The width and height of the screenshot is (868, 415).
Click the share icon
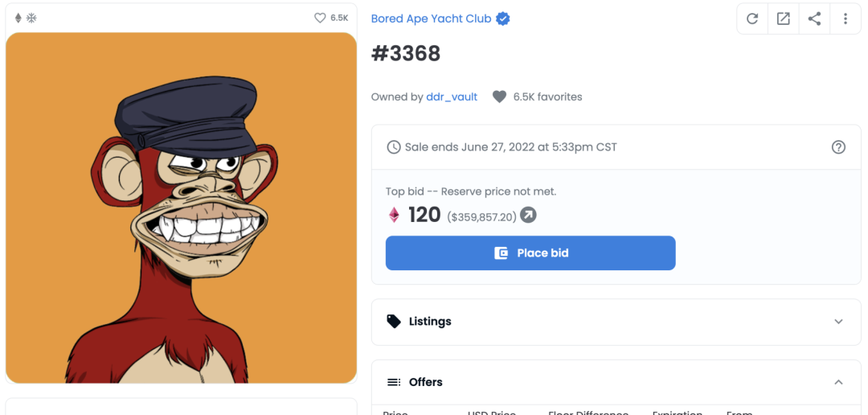click(814, 18)
